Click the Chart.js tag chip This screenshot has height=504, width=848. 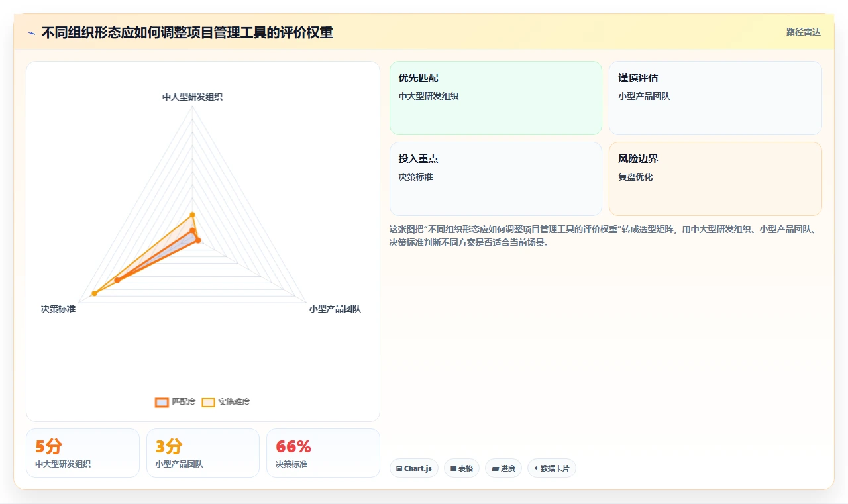(414, 468)
